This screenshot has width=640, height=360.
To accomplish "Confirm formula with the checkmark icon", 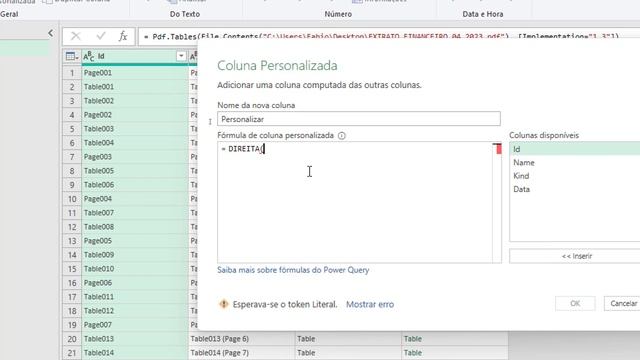I will click(100, 36).
